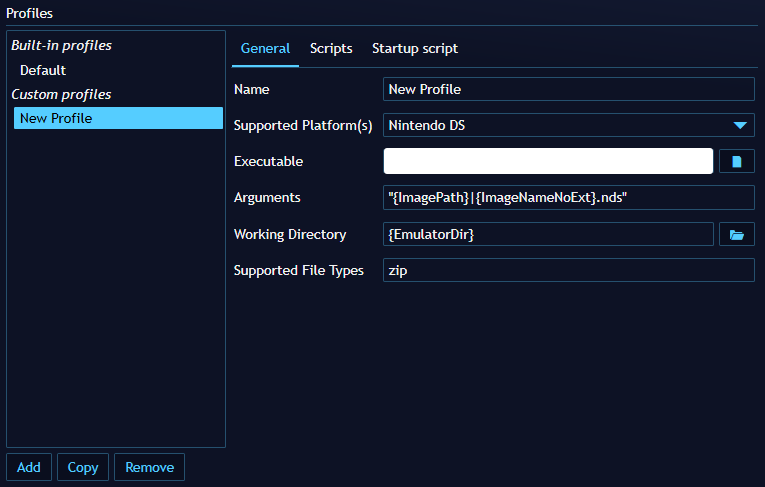Click the Profiles section title
765x487 pixels.
coord(29,13)
